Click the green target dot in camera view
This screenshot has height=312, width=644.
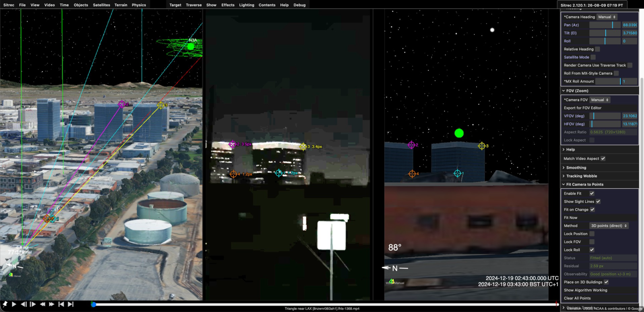click(x=459, y=133)
